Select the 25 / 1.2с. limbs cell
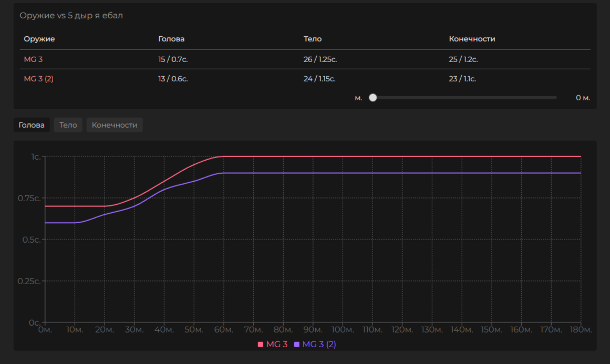The image size is (610, 364). tap(463, 59)
